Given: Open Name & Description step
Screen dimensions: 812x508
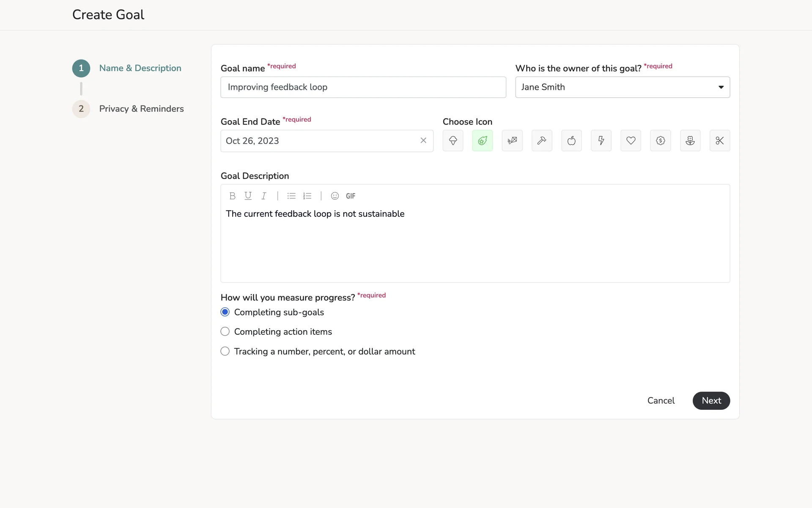Looking at the screenshot, I should (x=140, y=68).
